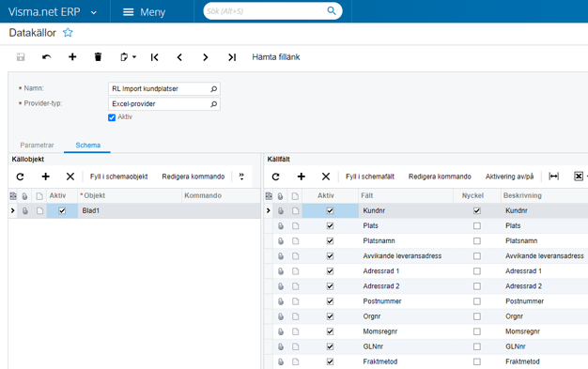The width and height of the screenshot is (588, 369).
Task: Switch to the Schema tab
Action: (87, 146)
